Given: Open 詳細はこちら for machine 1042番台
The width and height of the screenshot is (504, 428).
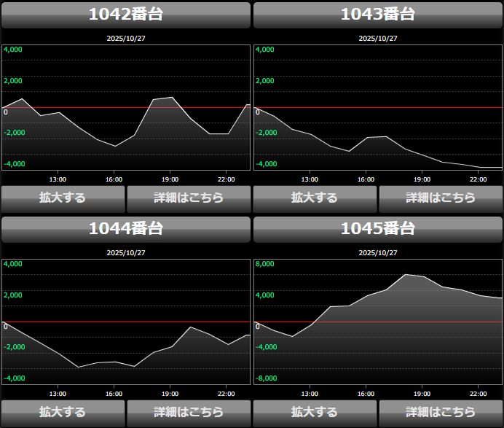Looking at the screenshot, I should point(189,198).
